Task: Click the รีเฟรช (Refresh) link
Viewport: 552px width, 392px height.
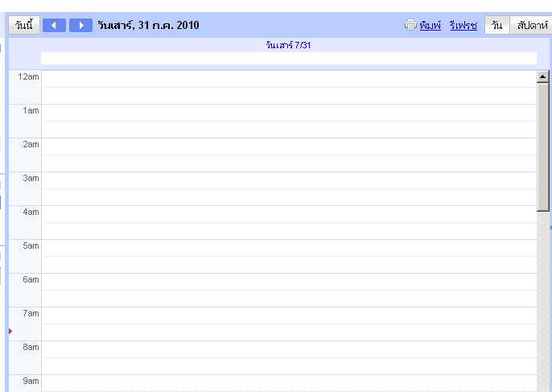Action: click(463, 26)
